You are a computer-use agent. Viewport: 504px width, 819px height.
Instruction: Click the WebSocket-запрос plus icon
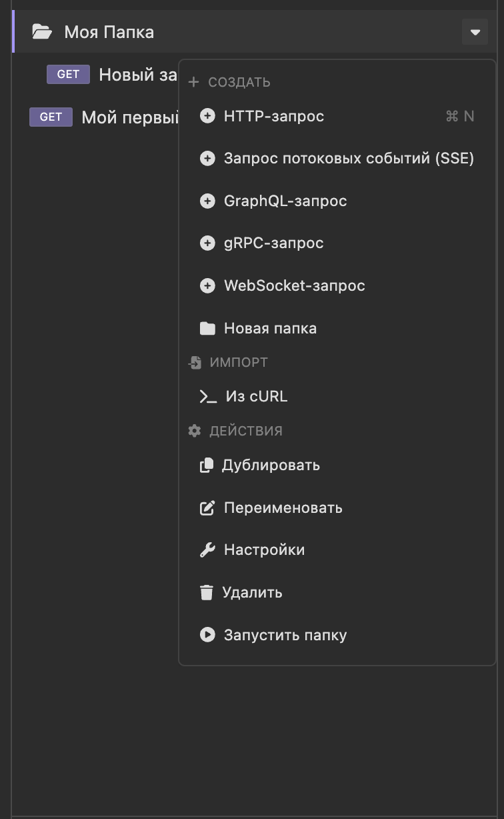207,285
